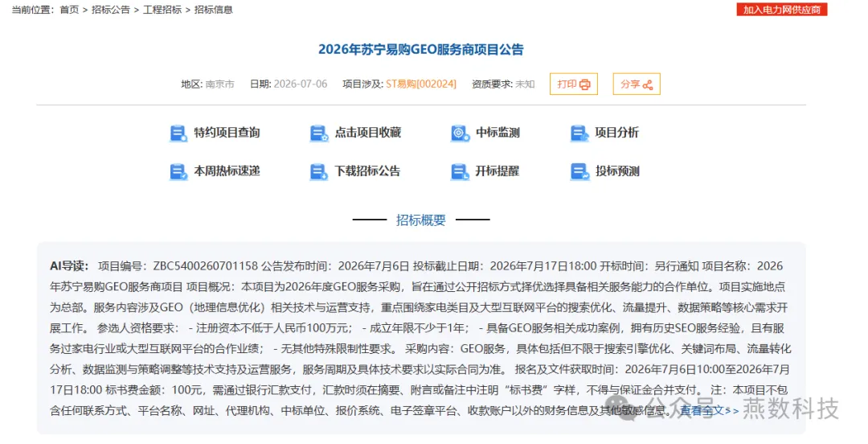Click the date value 2026-07-06
The width and height of the screenshot is (868, 444).
pyautogui.click(x=301, y=84)
